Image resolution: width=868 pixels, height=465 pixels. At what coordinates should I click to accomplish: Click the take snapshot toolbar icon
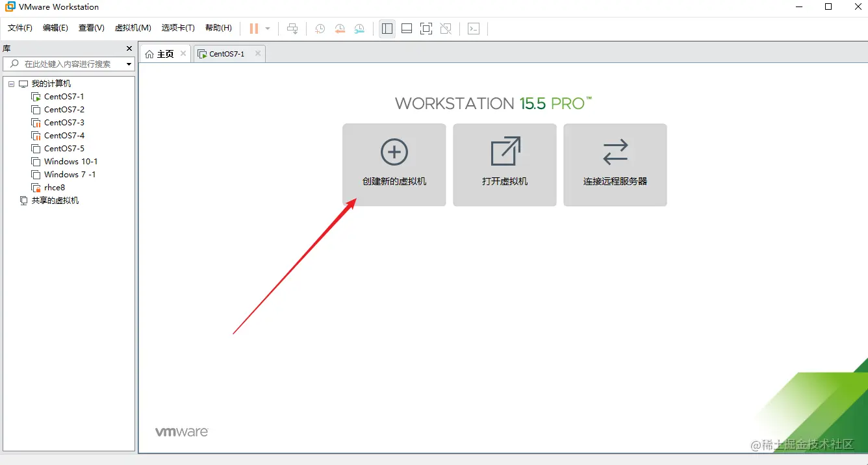pyautogui.click(x=320, y=29)
